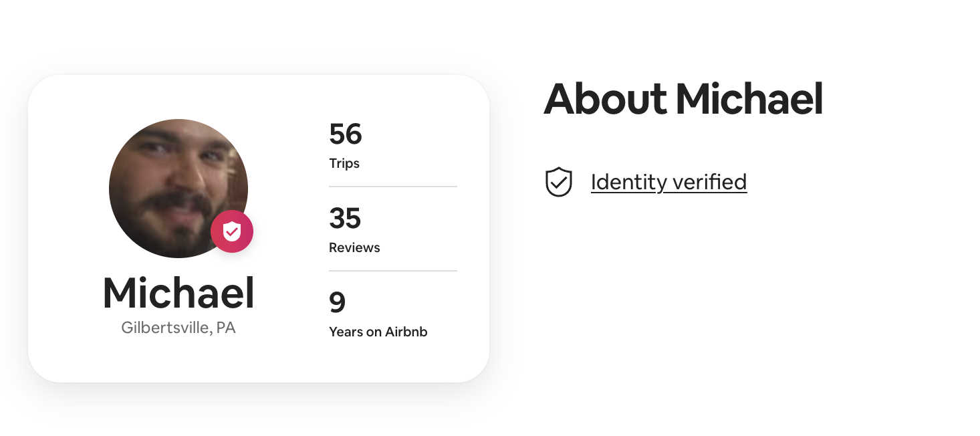Click the red verified shield badge
980x436 pixels.
point(232,231)
